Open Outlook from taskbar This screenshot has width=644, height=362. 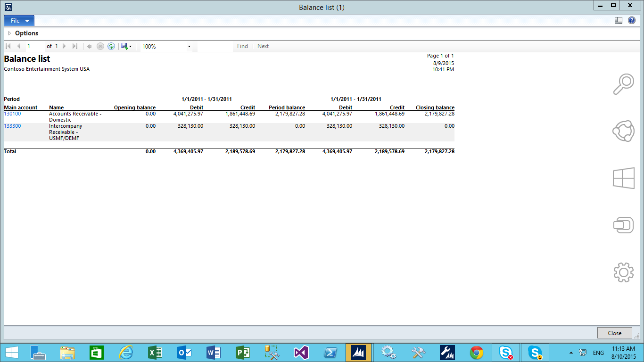click(184, 352)
